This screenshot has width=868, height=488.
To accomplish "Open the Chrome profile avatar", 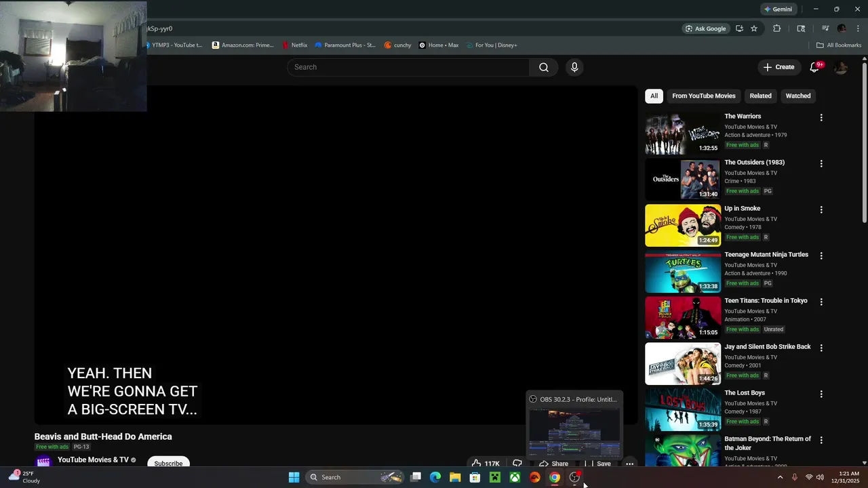I will coord(842,28).
